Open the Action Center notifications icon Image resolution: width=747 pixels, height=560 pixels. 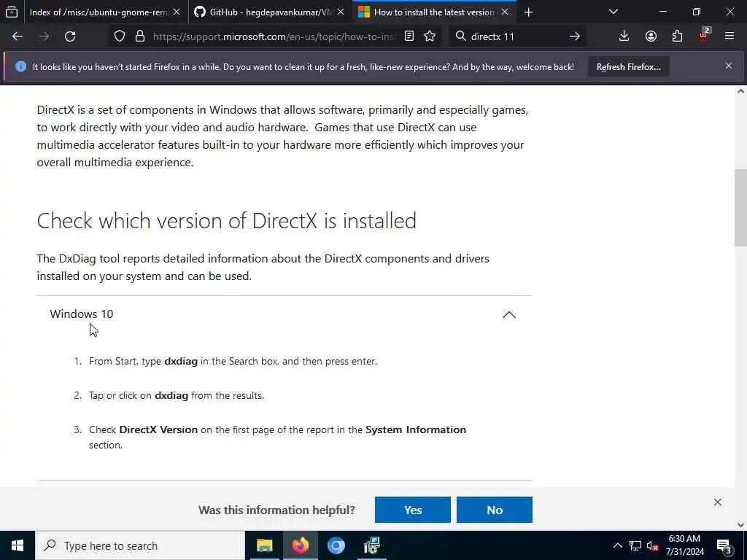pos(724,545)
